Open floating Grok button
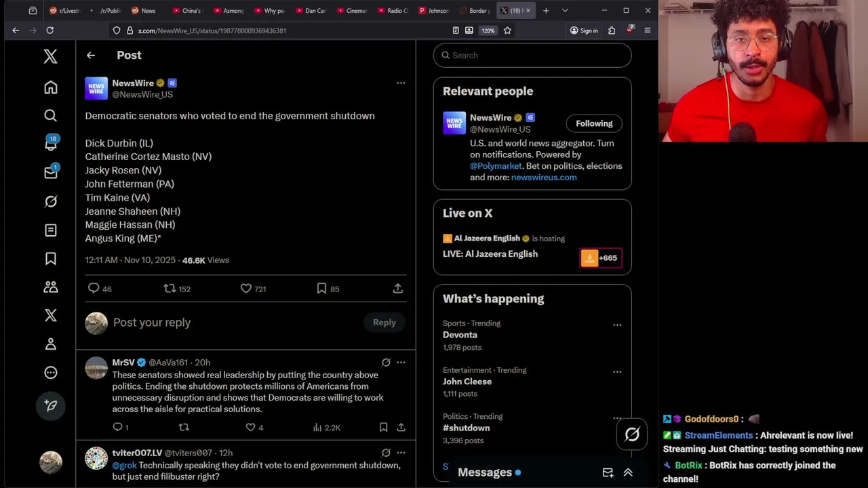 click(x=632, y=434)
